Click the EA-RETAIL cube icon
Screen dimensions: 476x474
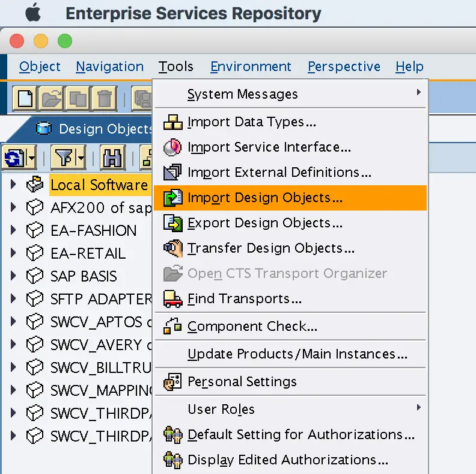coord(35,253)
